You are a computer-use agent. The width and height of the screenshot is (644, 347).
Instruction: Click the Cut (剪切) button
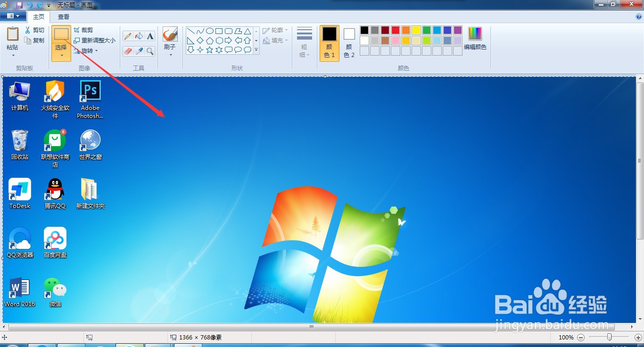click(34, 30)
